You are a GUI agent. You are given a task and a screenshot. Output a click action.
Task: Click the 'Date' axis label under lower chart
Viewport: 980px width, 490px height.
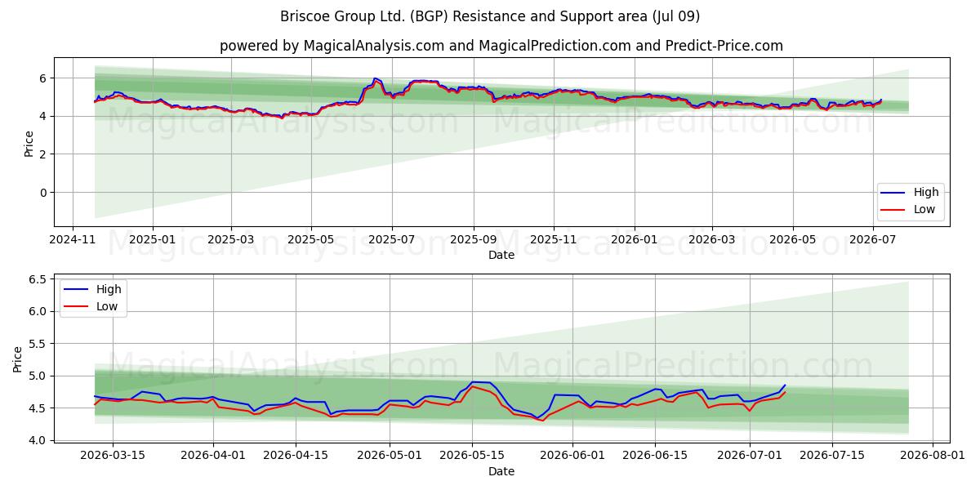click(x=501, y=471)
